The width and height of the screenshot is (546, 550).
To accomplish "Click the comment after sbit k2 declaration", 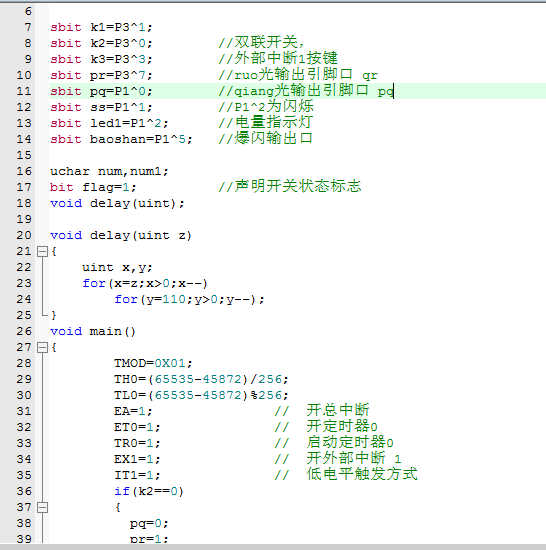I will (x=261, y=42).
